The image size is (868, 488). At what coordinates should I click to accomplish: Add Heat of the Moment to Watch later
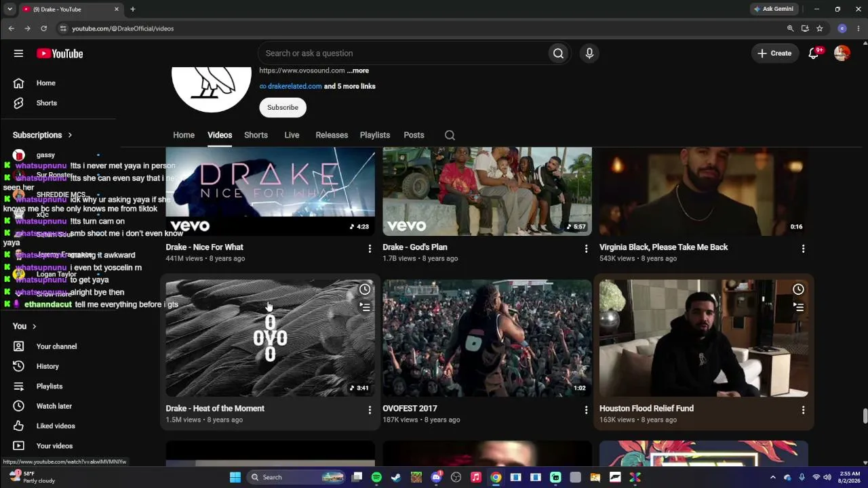tap(365, 290)
